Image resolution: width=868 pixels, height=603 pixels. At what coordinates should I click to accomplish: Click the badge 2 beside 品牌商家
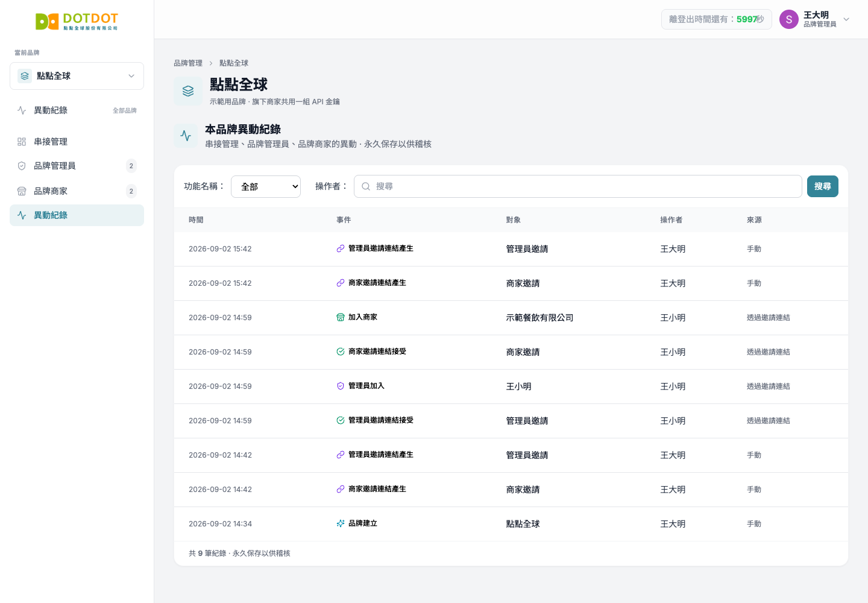pyautogui.click(x=131, y=191)
